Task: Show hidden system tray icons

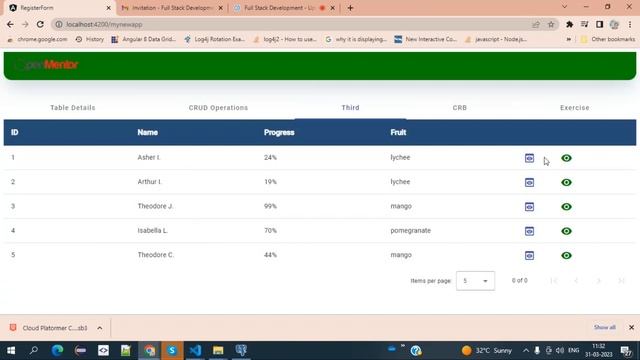Action: pos(526,350)
